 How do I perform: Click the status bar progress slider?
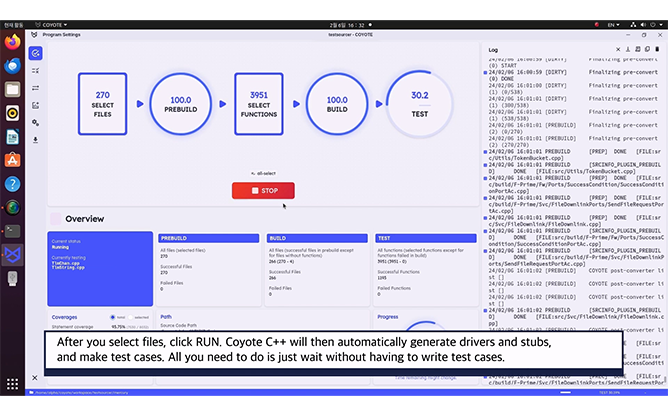point(565,392)
